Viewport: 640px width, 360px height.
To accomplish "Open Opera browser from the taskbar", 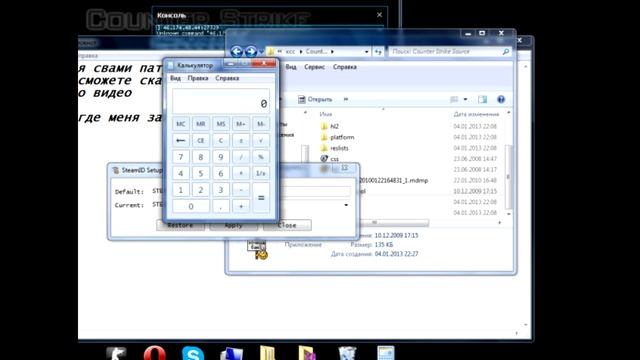I will click(x=155, y=353).
